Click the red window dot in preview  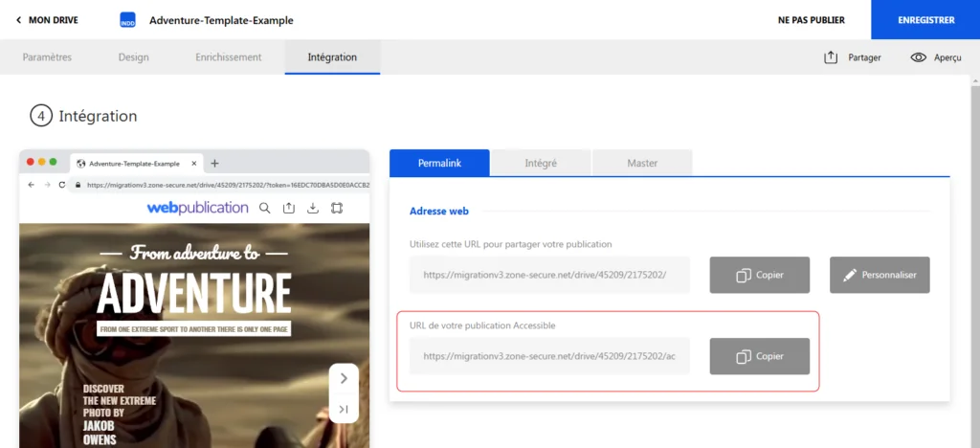click(x=30, y=162)
